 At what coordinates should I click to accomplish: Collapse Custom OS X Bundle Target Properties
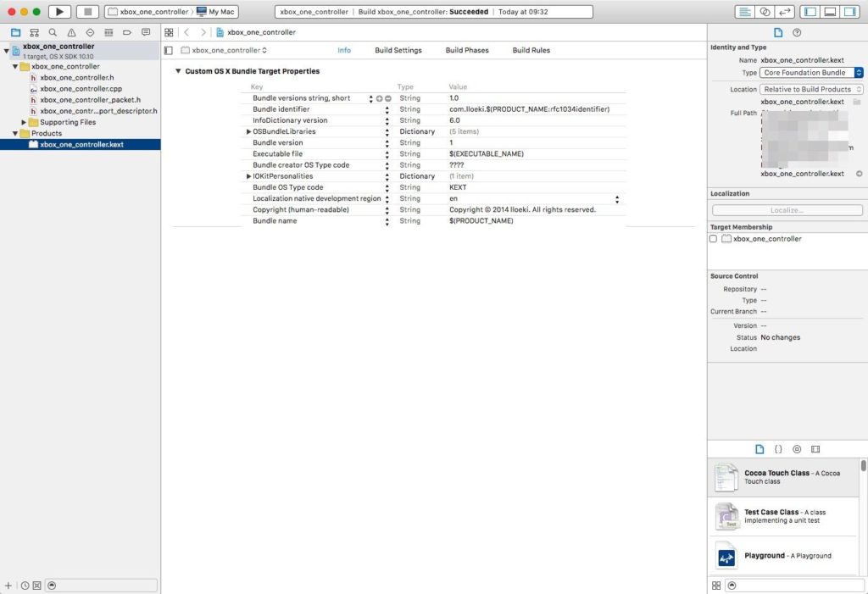(x=178, y=71)
